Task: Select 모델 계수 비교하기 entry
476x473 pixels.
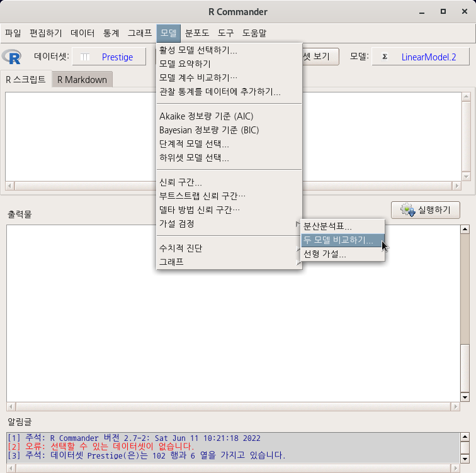Action: (229, 78)
